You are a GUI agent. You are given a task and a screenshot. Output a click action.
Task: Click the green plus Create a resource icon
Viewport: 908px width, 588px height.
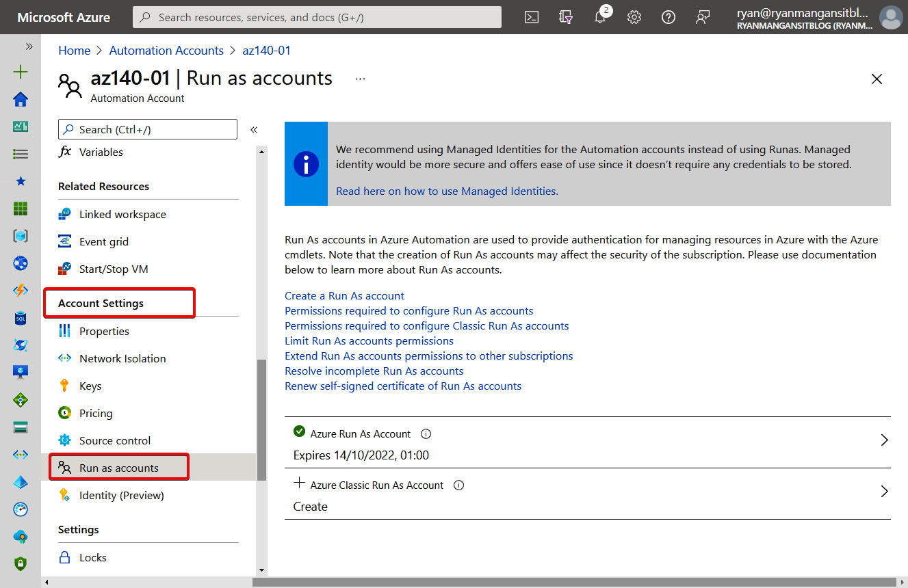pos(21,72)
